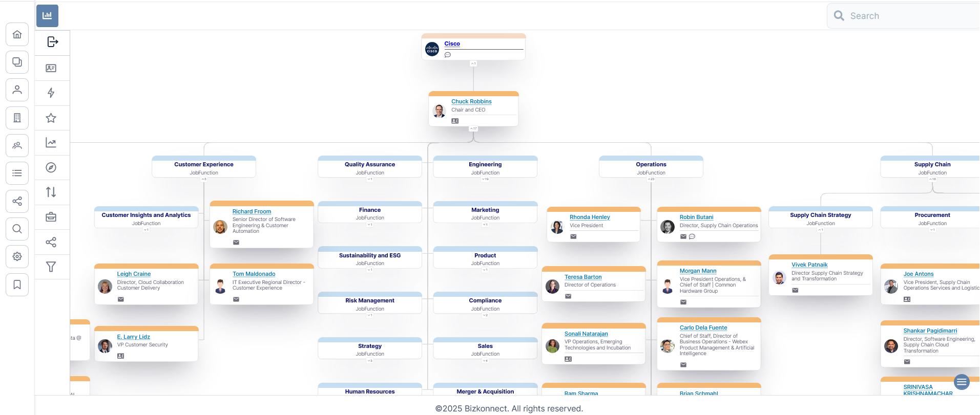Expand the Sales node

click(x=485, y=361)
